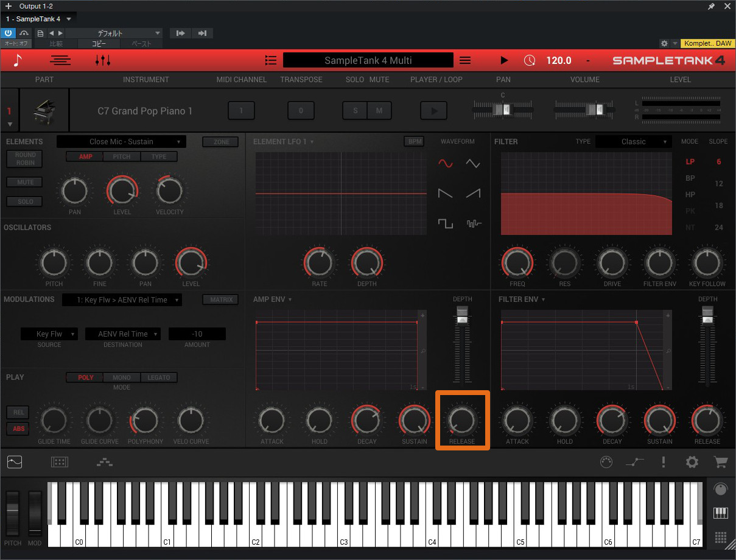
Task: Switch to the PITCH tab in Elements
Action: [x=122, y=156]
